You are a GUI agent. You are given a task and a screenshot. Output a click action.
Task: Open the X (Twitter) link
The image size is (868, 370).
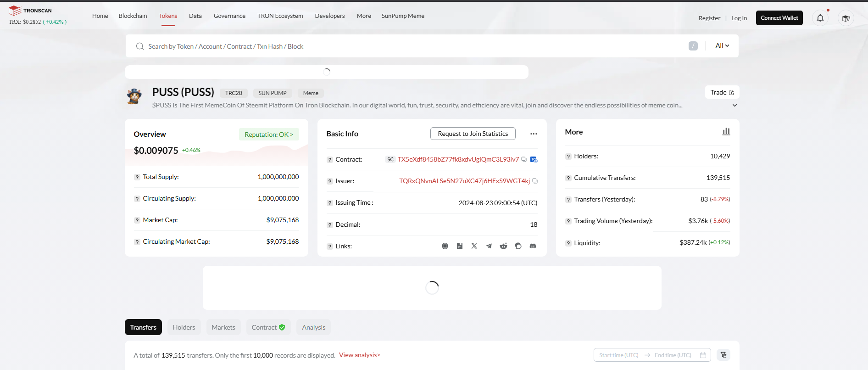(474, 246)
